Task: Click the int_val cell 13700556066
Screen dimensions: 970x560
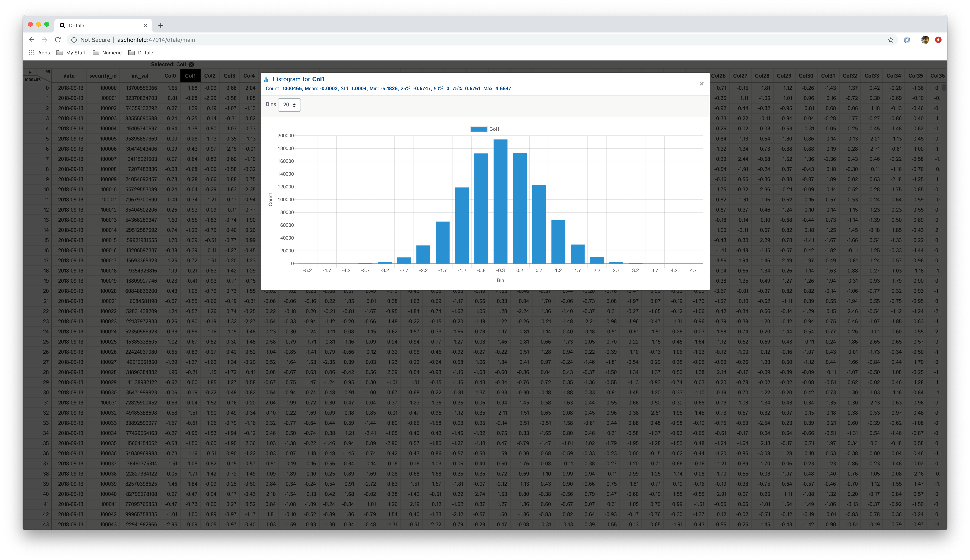Action: pyautogui.click(x=140, y=88)
